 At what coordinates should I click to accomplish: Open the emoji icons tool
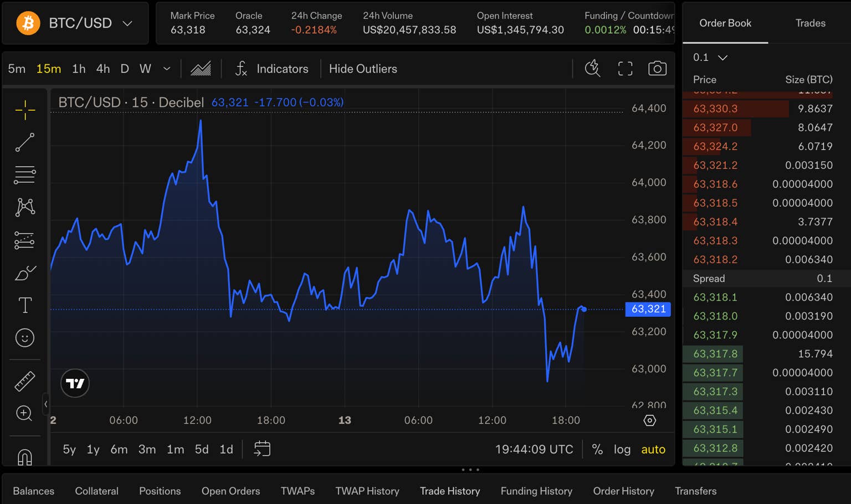(x=25, y=338)
